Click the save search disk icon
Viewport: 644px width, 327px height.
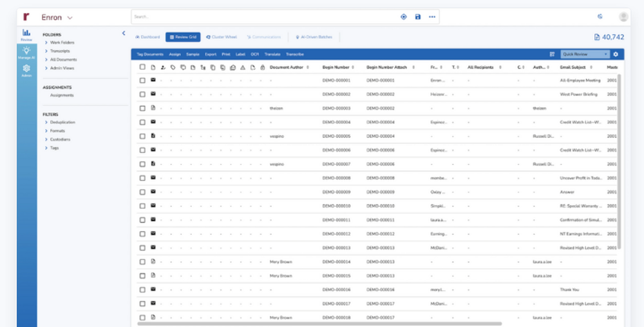[418, 17]
